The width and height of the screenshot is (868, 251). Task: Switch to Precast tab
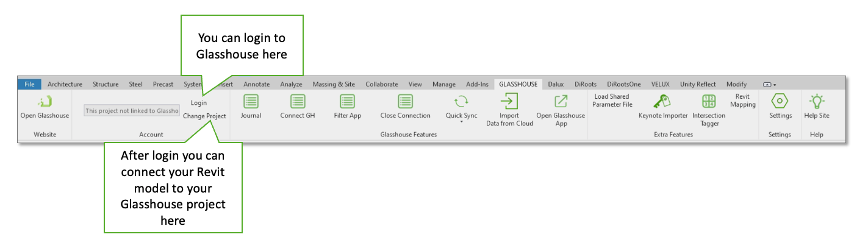pos(163,84)
